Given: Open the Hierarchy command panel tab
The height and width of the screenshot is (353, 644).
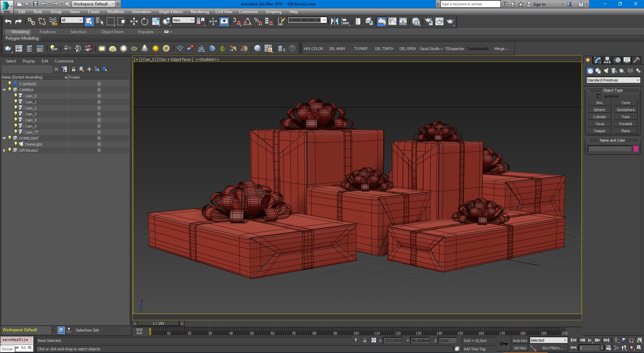Looking at the screenshot, I should pyautogui.click(x=607, y=60).
